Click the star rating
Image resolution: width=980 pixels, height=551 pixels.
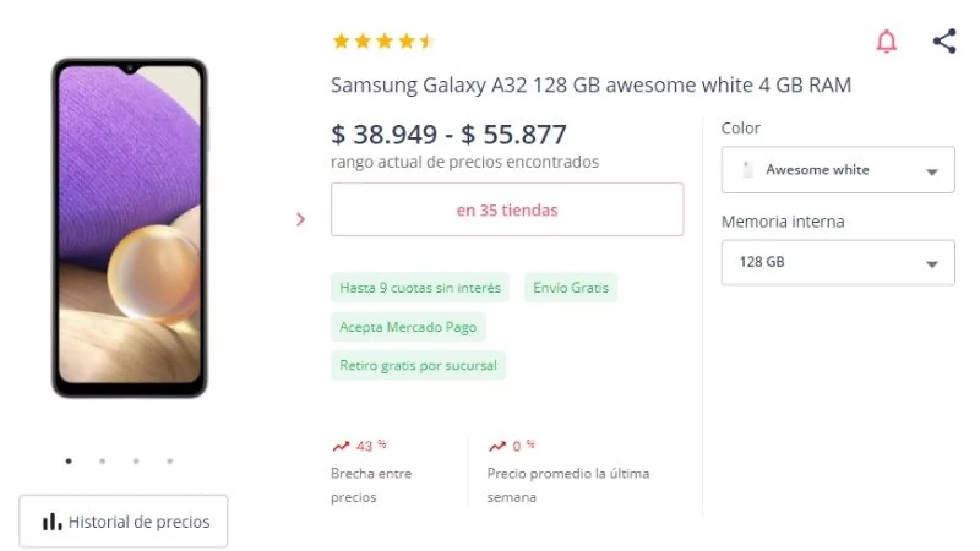[383, 41]
